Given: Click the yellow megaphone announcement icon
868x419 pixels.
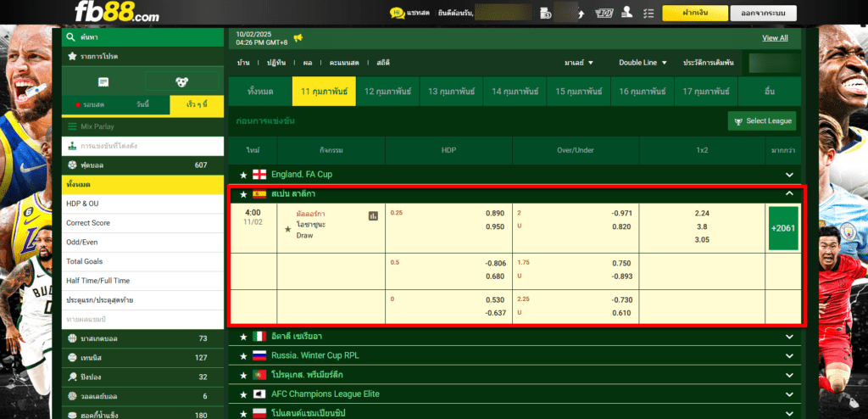Looking at the screenshot, I should (x=298, y=37).
